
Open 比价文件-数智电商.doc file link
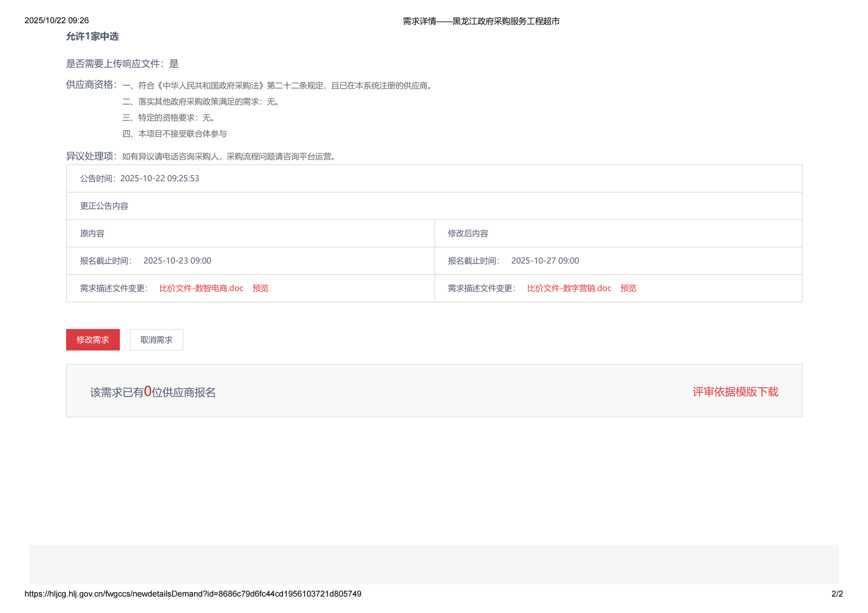201,288
